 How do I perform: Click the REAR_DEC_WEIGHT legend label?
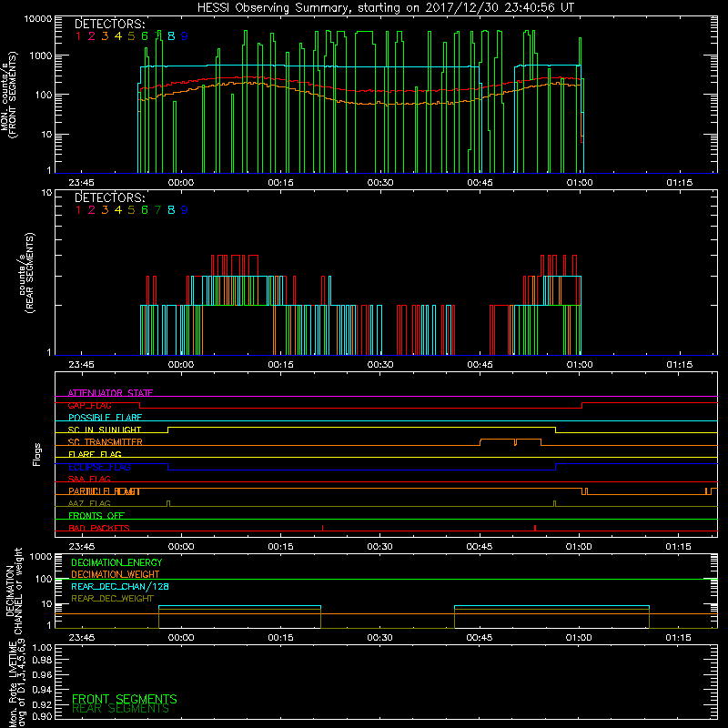[x=112, y=599]
